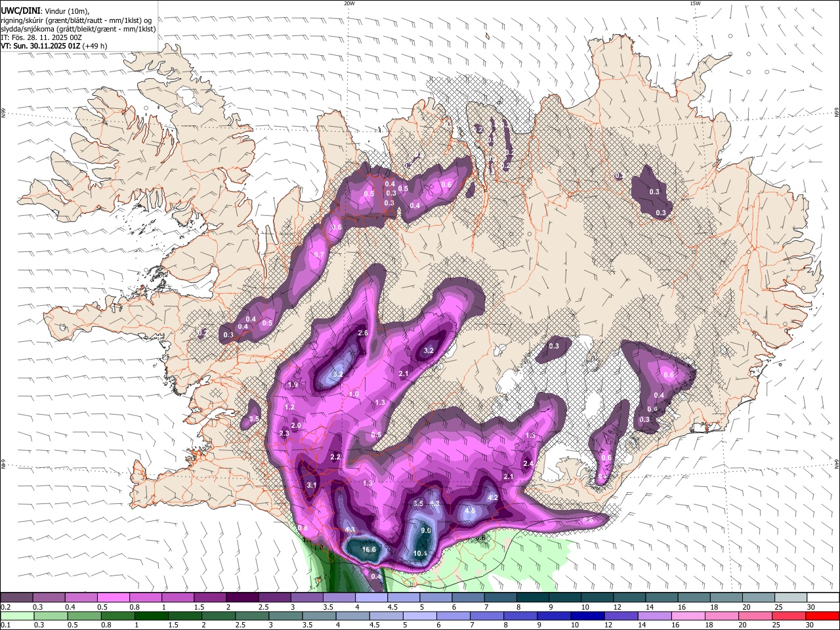Click the 3.1 precipitation value label
Screen dimensions: 840x630
pyautogui.click(x=312, y=485)
